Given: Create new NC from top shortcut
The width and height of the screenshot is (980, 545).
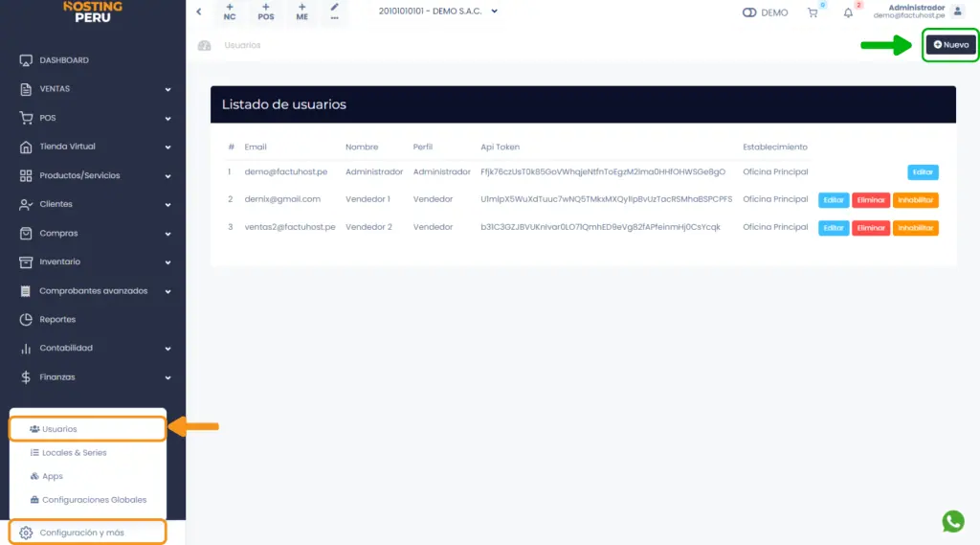Looking at the screenshot, I should [x=230, y=11].
